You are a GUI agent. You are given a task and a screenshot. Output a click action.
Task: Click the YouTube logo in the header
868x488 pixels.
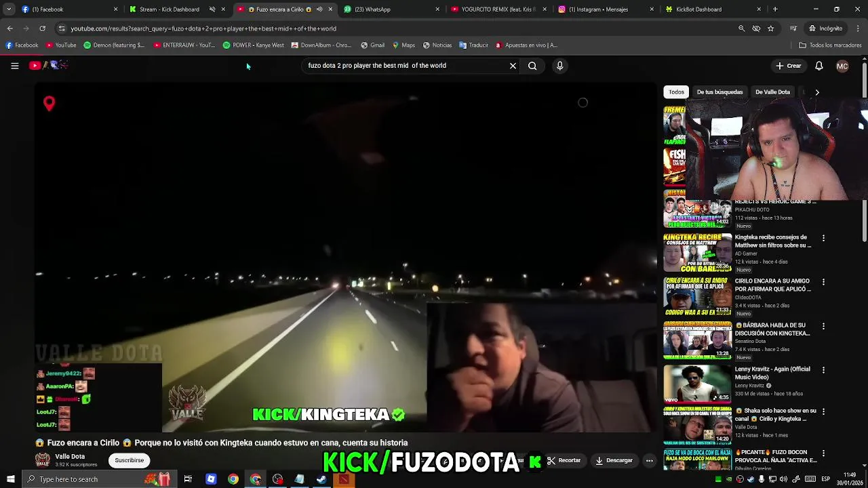click(48, 65)
